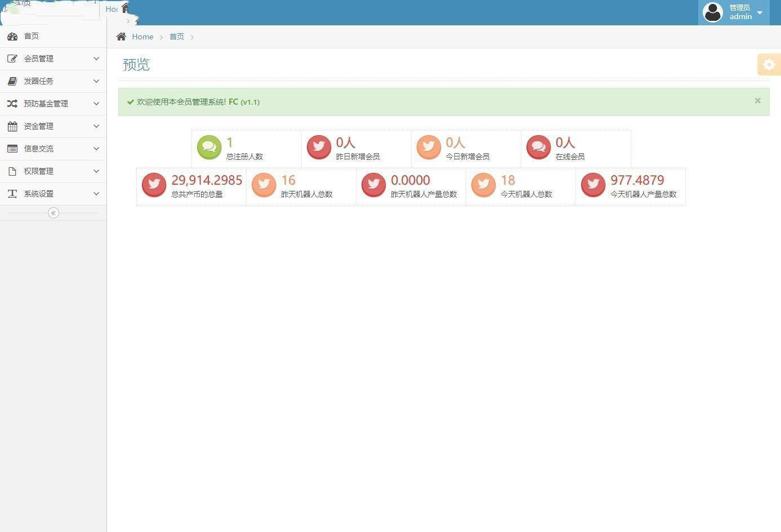This screenshot has width=781, height=532.
Task: Click the shuffle icon beside 预防基金管理
Action: point(12,104)
